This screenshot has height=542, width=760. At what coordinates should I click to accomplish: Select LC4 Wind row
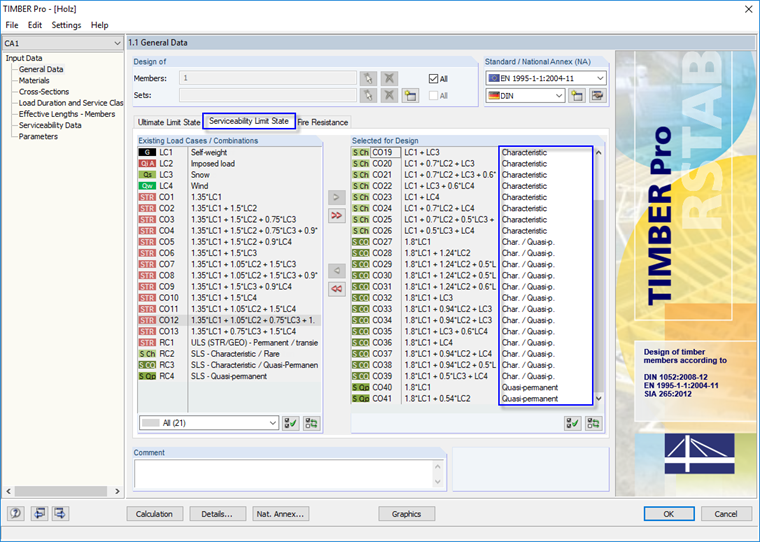coord(229,186)
